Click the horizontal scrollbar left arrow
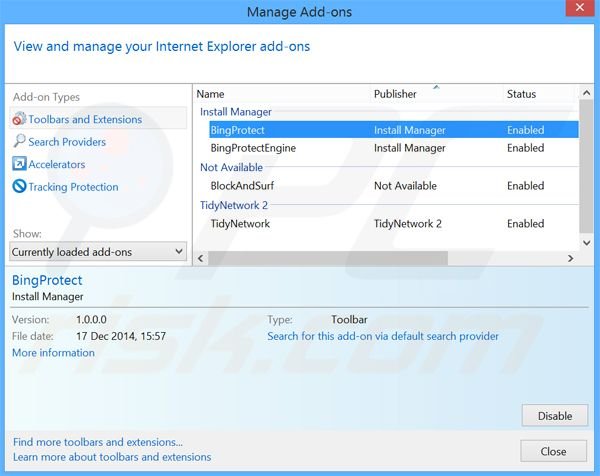600x476 pixels. pyautogui.click(x=201, y=258)
